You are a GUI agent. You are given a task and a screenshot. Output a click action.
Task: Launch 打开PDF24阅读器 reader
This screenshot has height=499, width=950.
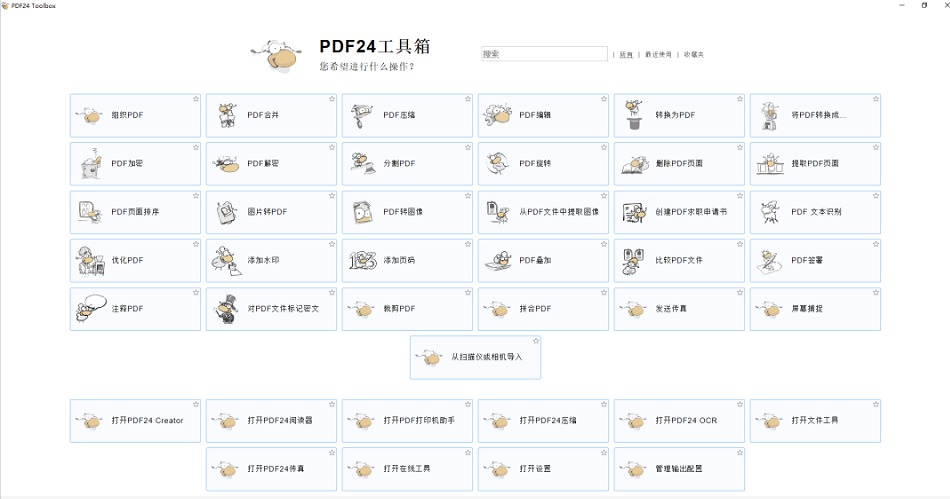click(271, 420)
